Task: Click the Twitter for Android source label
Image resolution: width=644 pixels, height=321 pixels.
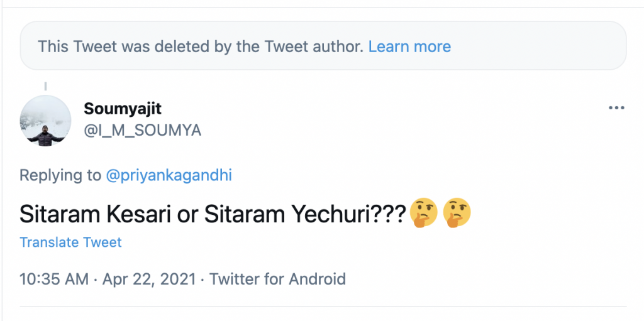Action: click(277, 279)
